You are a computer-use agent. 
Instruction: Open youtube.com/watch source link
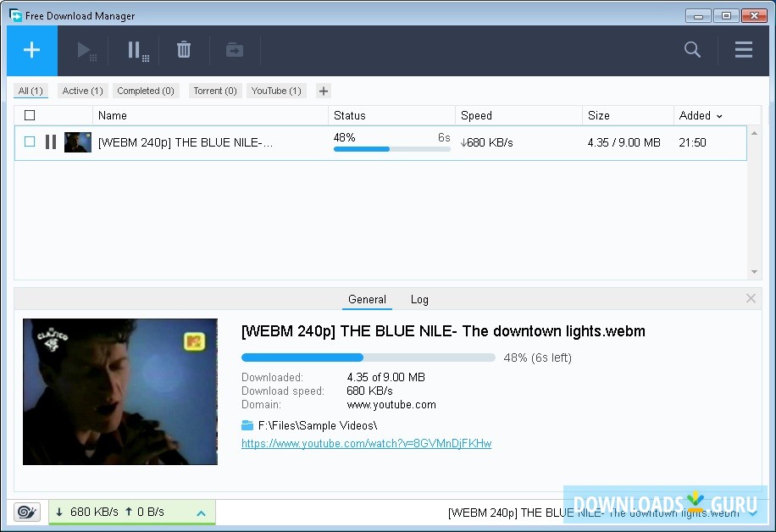point(366,443)
